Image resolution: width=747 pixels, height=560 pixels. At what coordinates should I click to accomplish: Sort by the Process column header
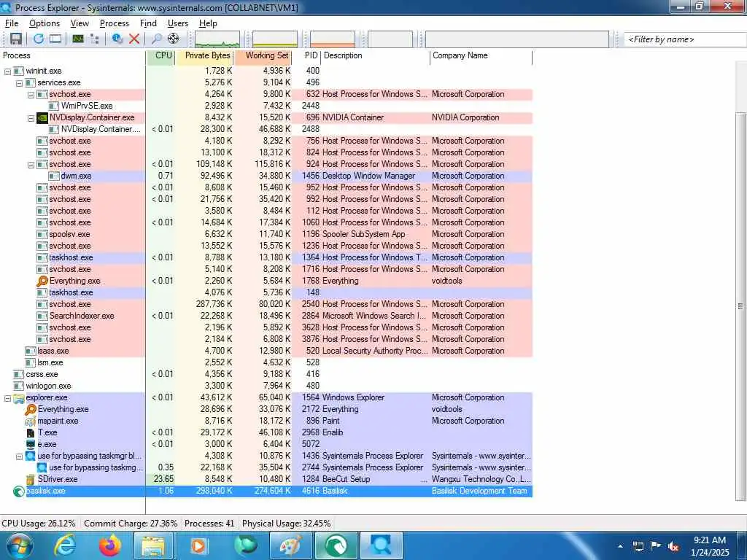click(72, 55)
